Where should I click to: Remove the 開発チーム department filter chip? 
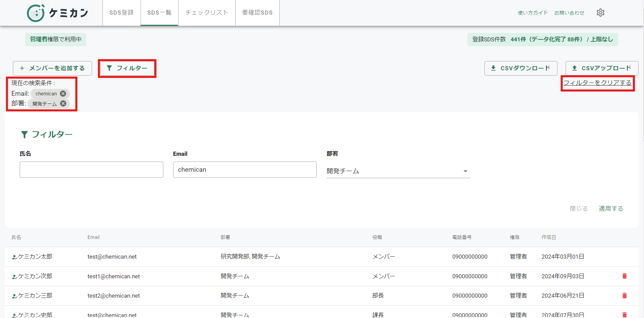click(63, 104)
